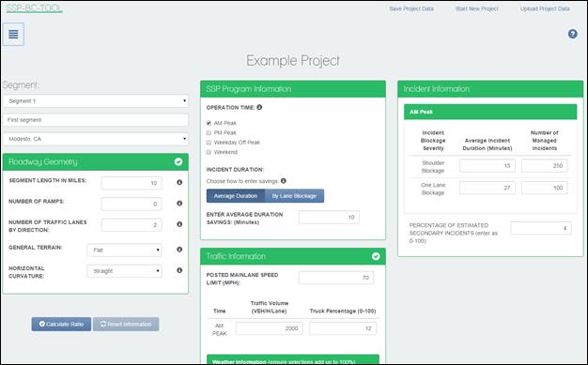Click the AM Peak Traffic Volume field
Viewport: 588px width, 365px height.
point(270,328)
